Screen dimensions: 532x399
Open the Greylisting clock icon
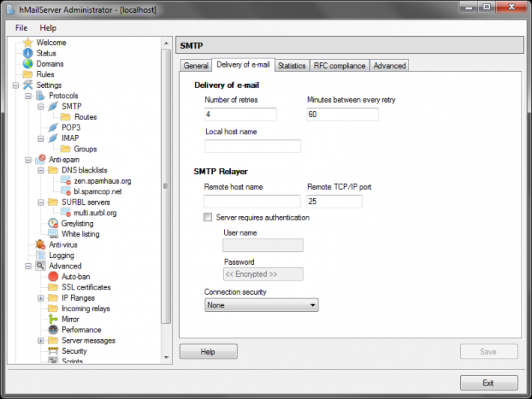point(53,223)
